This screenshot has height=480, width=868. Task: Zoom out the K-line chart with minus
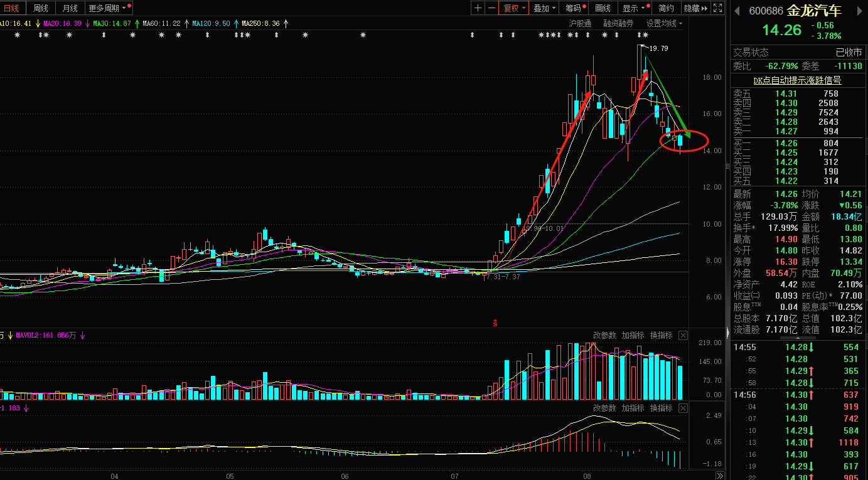[x=491, y=8]
